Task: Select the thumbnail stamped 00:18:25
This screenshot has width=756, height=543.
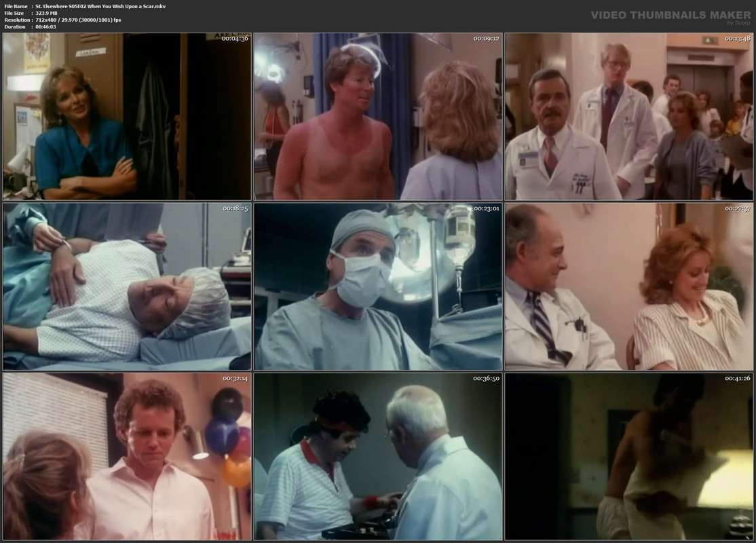Action: tap(127, 286)
